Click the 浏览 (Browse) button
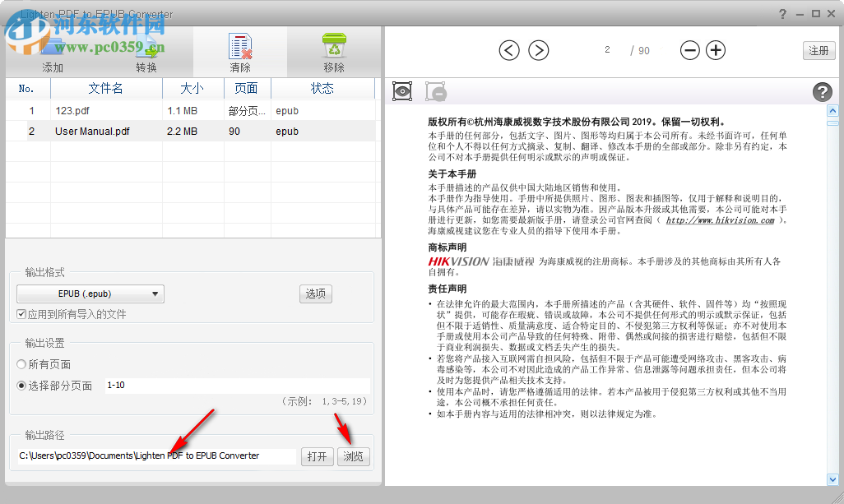This screenshot has width=844, height=504. click(353, 456)
